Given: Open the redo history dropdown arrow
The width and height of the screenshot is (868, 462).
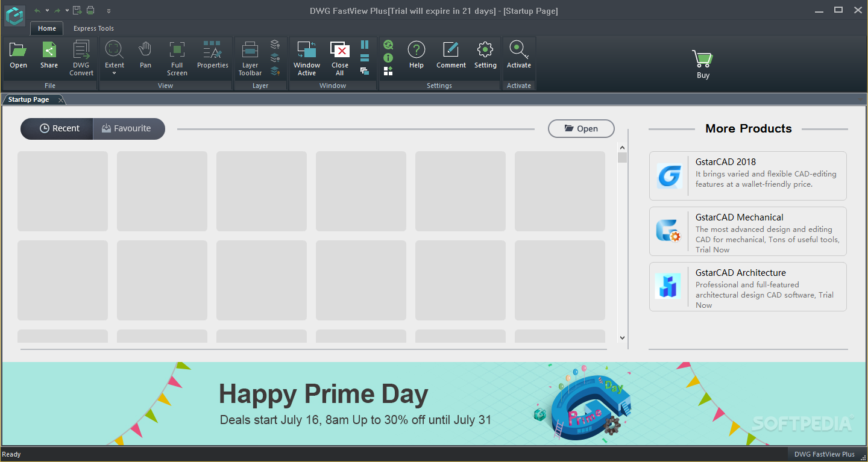Looking at the screenshot, I should (x=67, y=11).
